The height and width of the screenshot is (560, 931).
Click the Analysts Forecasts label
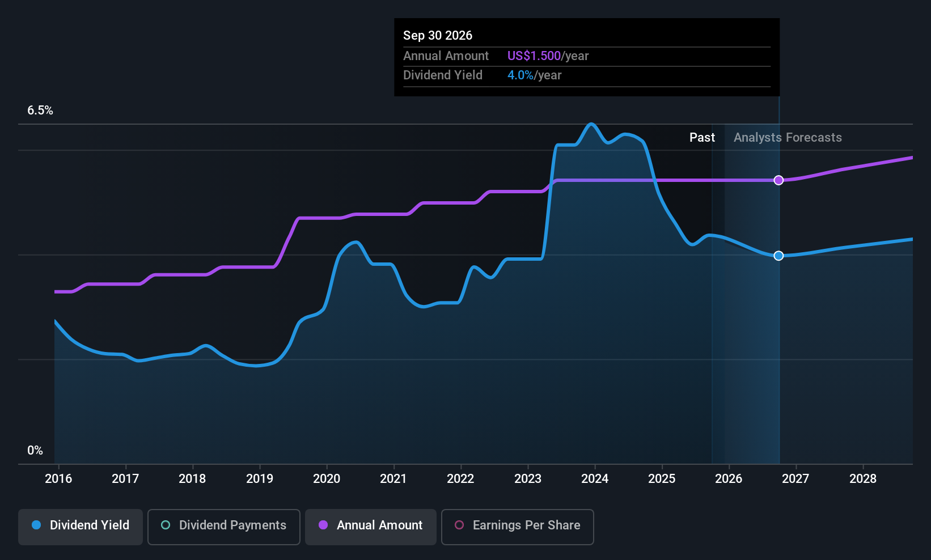point(788,138)
